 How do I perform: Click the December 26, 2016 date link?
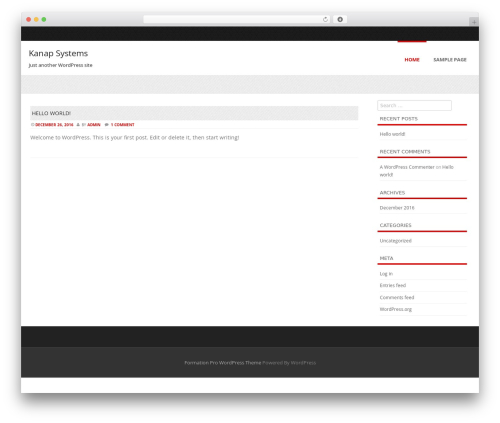tap(54, 125)
